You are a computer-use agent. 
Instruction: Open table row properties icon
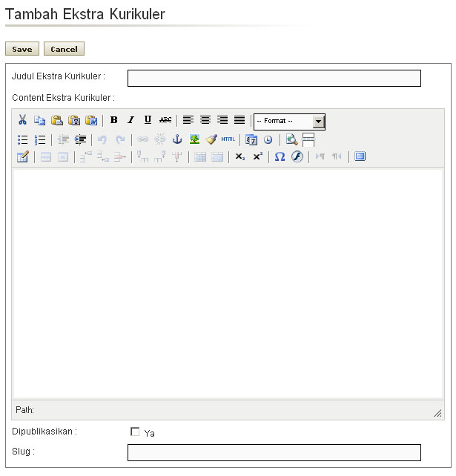pyautogui.click(x=46, y=157)
